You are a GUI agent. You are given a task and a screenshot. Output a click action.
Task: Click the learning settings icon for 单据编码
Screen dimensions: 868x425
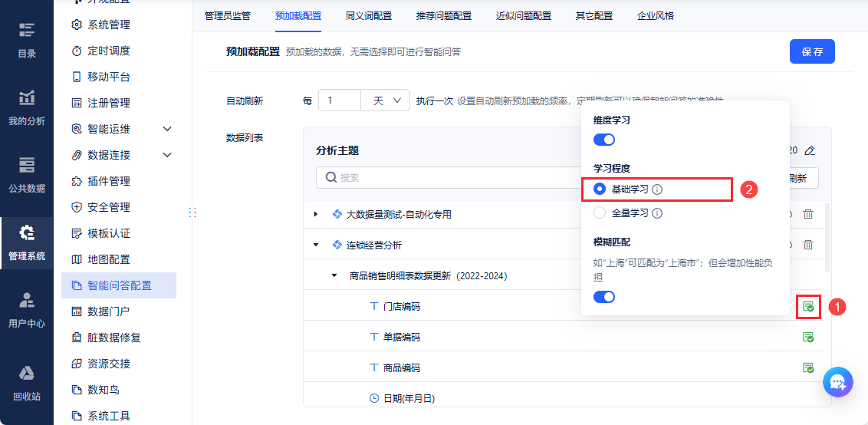[808, 337]
